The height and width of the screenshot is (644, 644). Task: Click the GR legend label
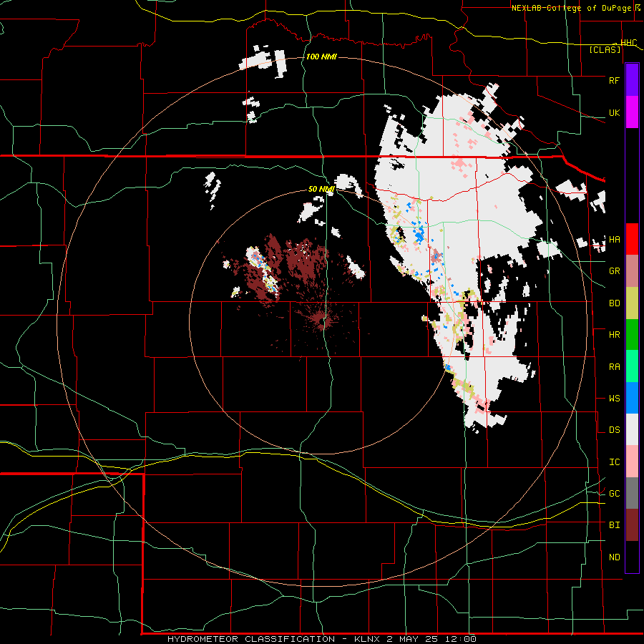(x=614, y=271)
